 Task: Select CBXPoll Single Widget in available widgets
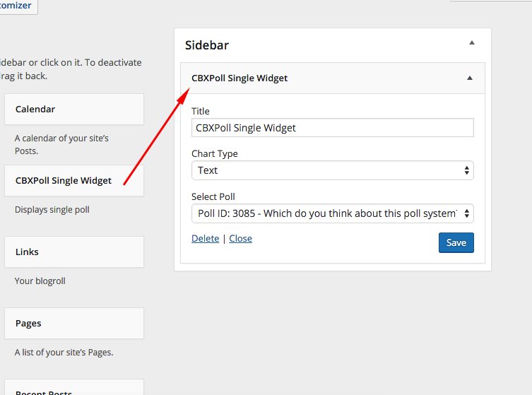[x=74, y=180]
